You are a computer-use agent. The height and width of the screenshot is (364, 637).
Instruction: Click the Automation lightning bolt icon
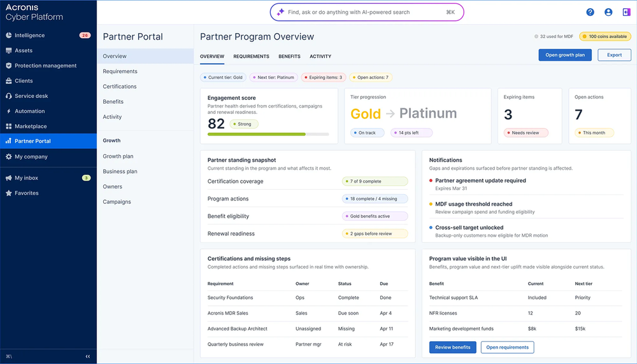[8, 111]
